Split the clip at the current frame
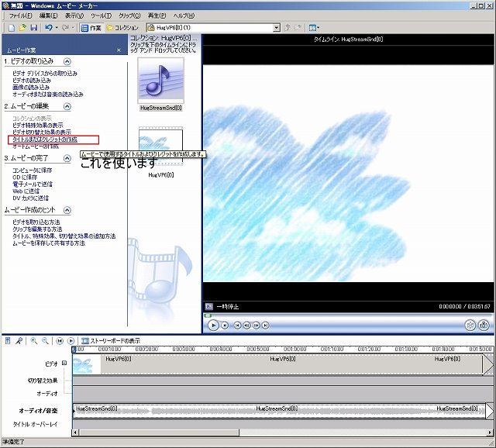Screen dimensions: 496x448 tap(470, 326)
